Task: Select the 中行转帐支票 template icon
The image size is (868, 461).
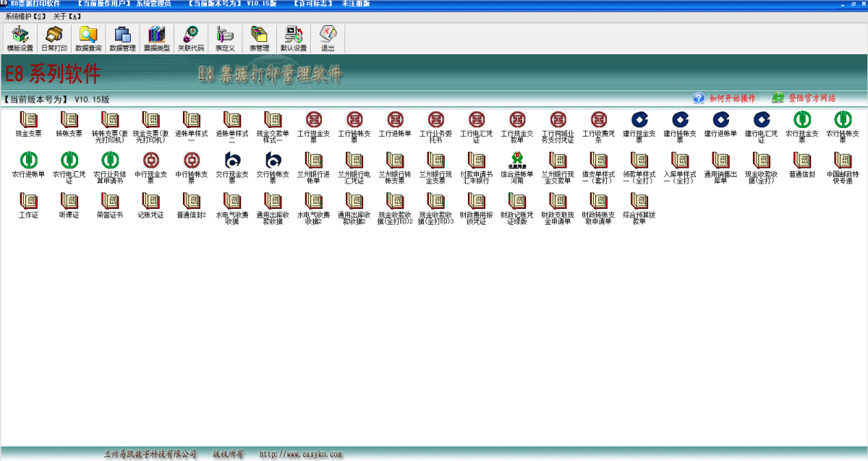Action: (192, 160)
